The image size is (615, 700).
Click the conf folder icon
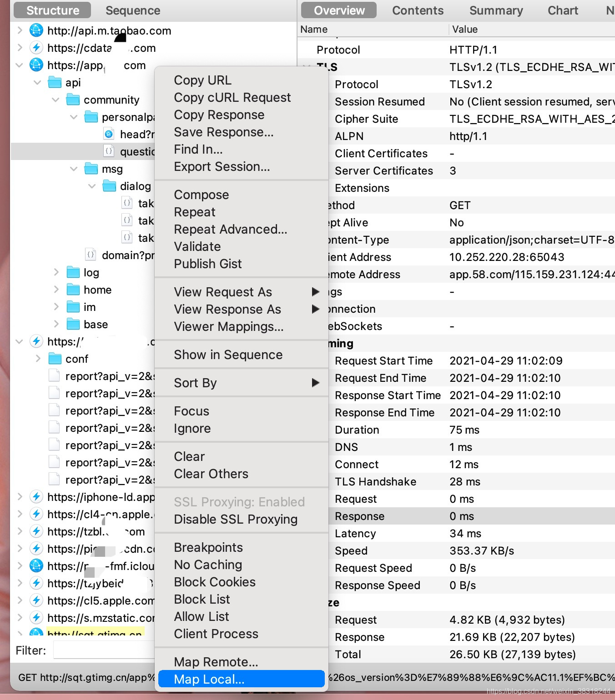tap(55, 359)
